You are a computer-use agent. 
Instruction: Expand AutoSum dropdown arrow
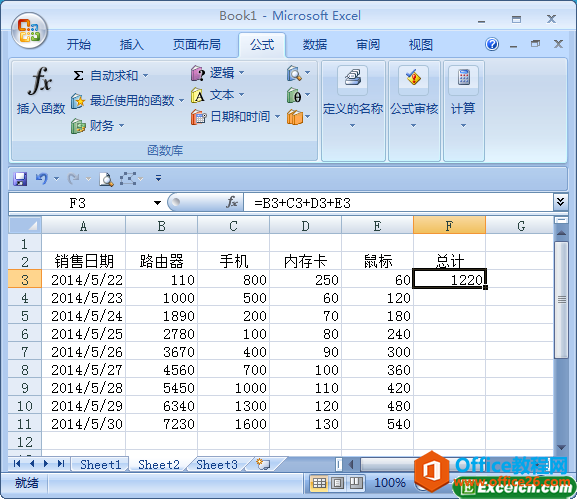click(145, 76)
